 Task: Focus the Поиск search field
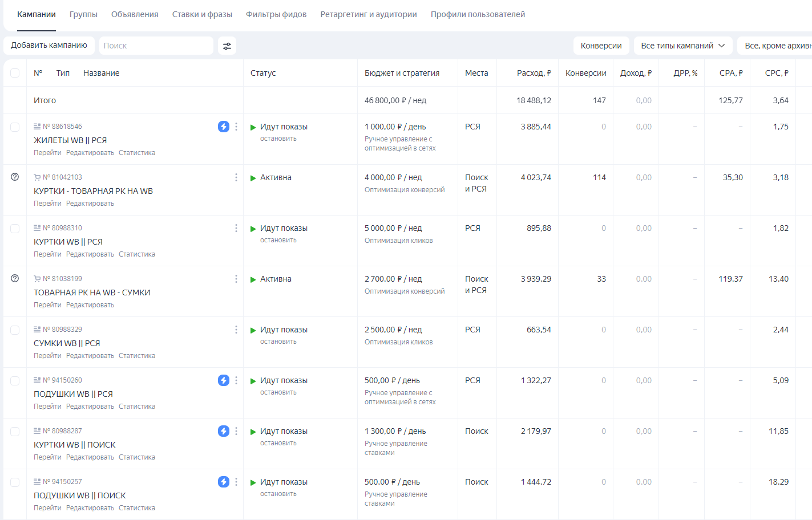(156, 46)
